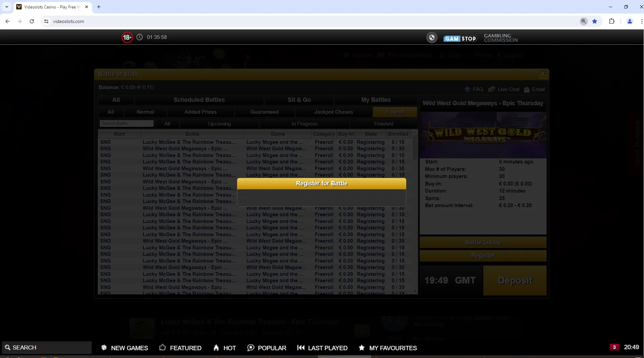Open the tab search dropdown arrow

7,7
